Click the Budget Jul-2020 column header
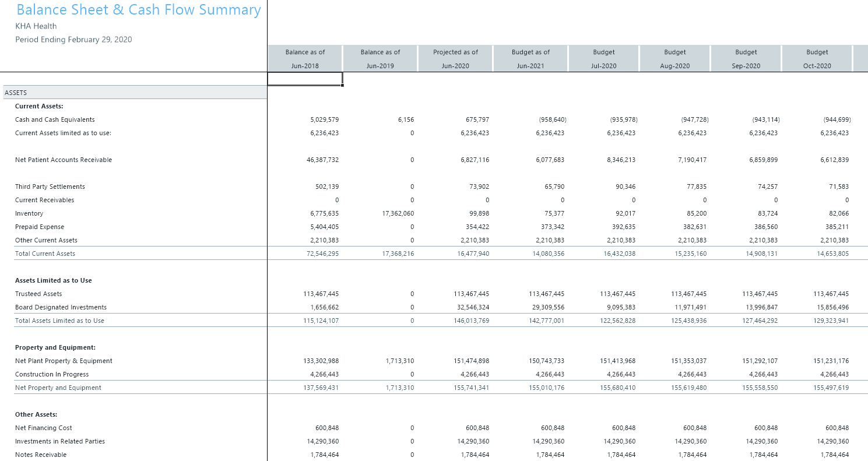868x461 pixels. pyautogui.click(x=604, y=59)
